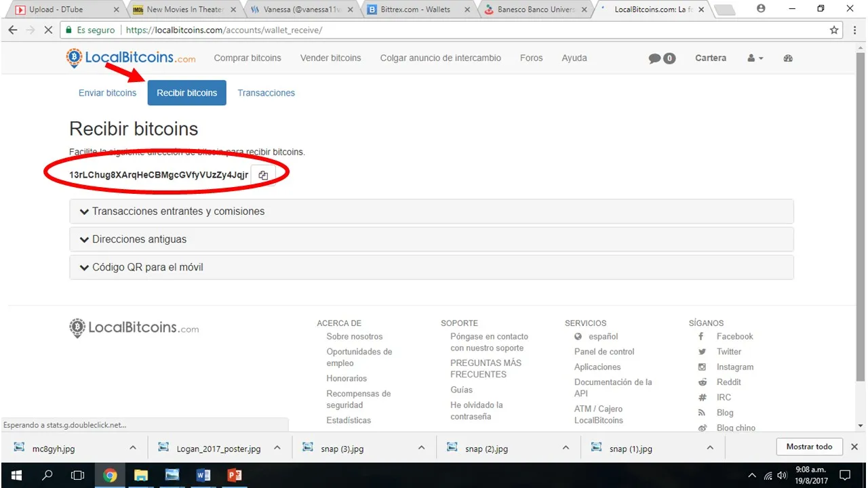Click the volume speaker tray icon

coord(783,475)
